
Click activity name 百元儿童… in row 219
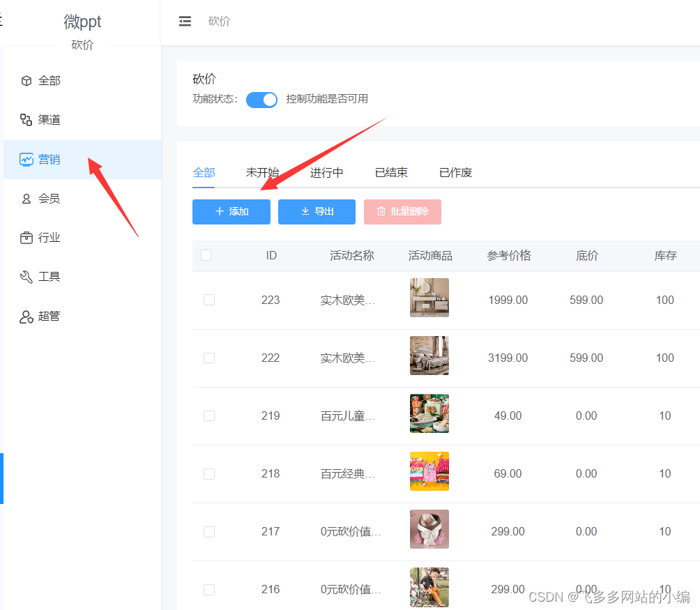(x=348, y=416)
